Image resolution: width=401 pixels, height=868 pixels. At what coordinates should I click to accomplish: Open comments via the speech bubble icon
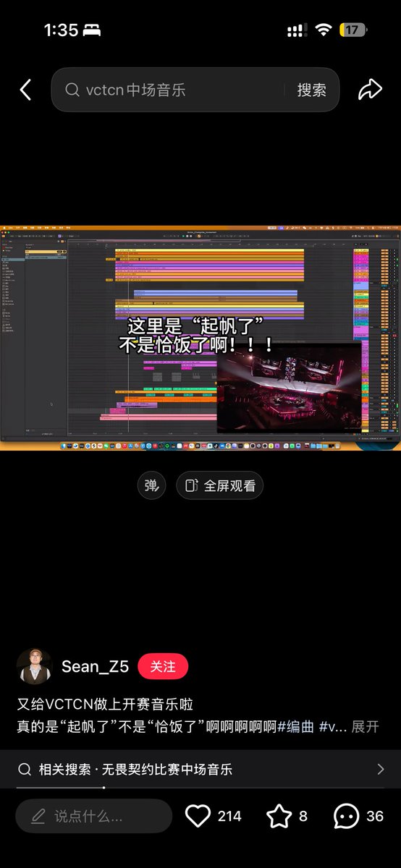coord(346,816)
